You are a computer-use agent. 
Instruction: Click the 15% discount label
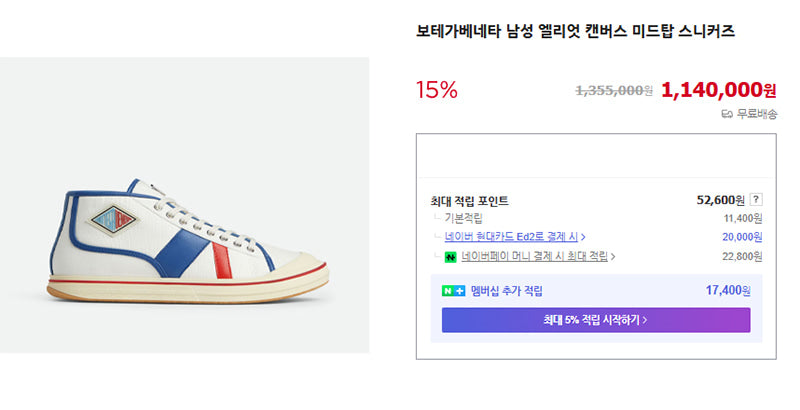[437, 90]
